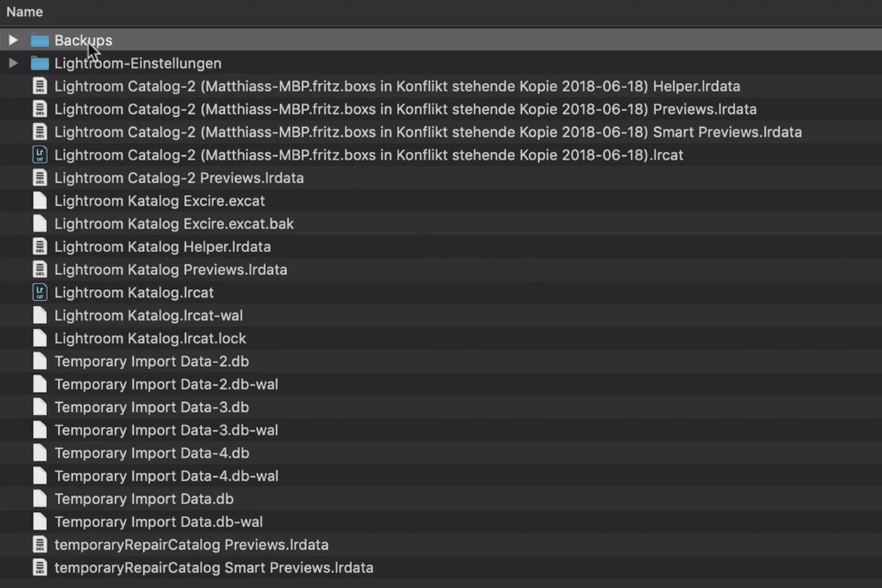Click icon of Lightroom Catalog-2 Previews.lrdata
The width and height of the screenshot is (882, 588).
(x=40, y=178)
